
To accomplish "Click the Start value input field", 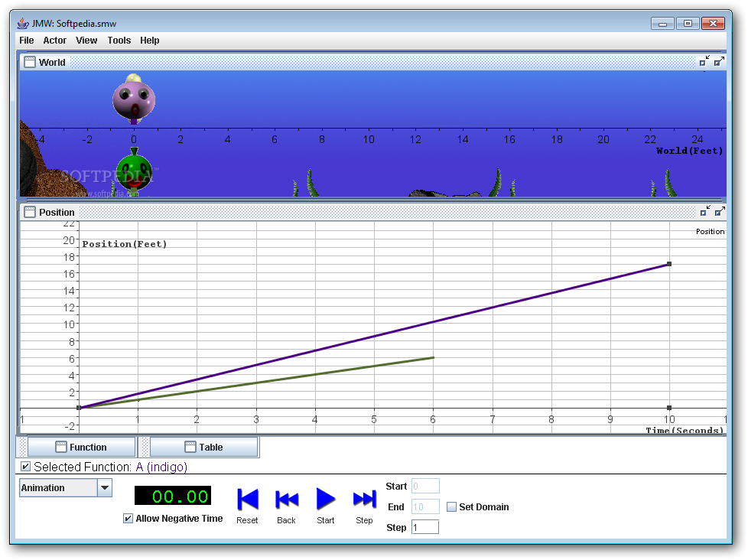I will tap(425, 486).
